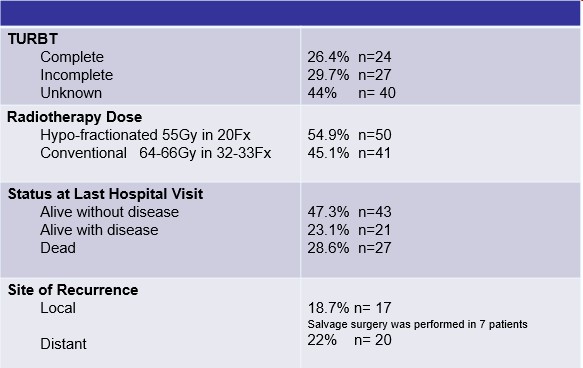Click the Incomplete 29.7% n=27 value
Viewport: 583px width, 368px height.
point(349,75)
